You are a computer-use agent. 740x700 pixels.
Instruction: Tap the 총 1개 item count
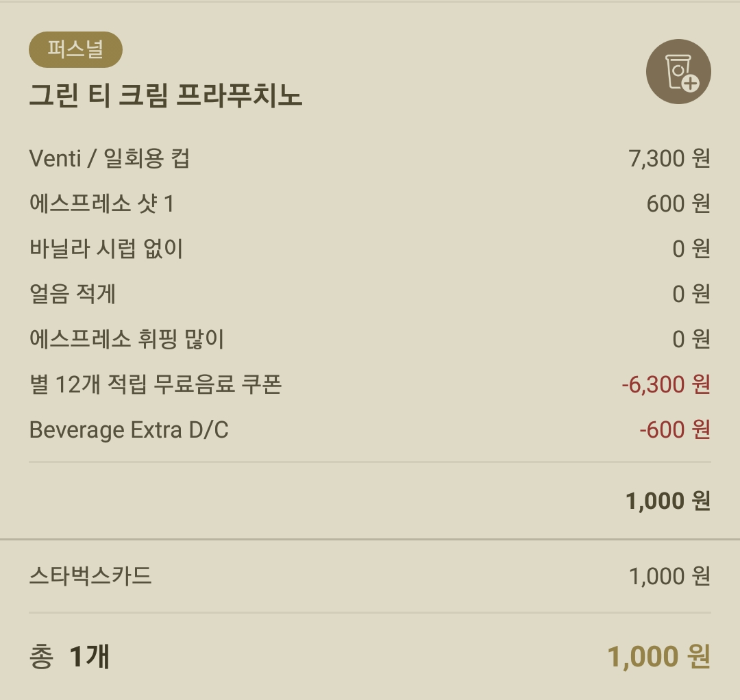click(69, 657)
